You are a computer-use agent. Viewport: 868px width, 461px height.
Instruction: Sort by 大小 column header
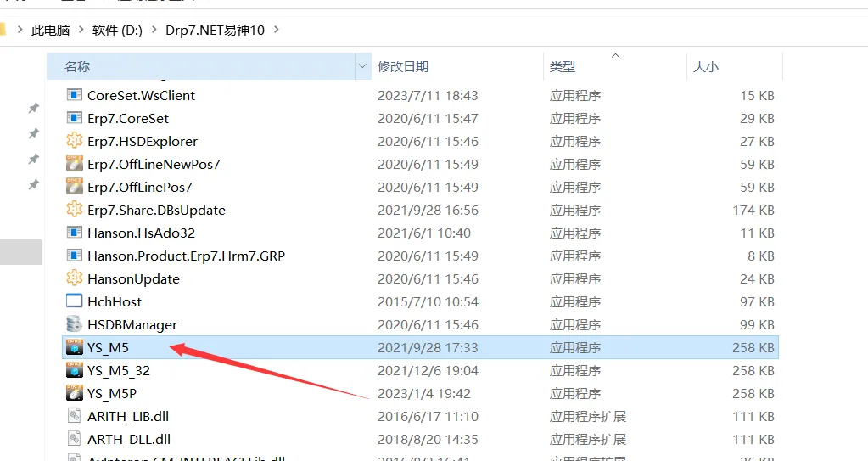pos(706,66)
